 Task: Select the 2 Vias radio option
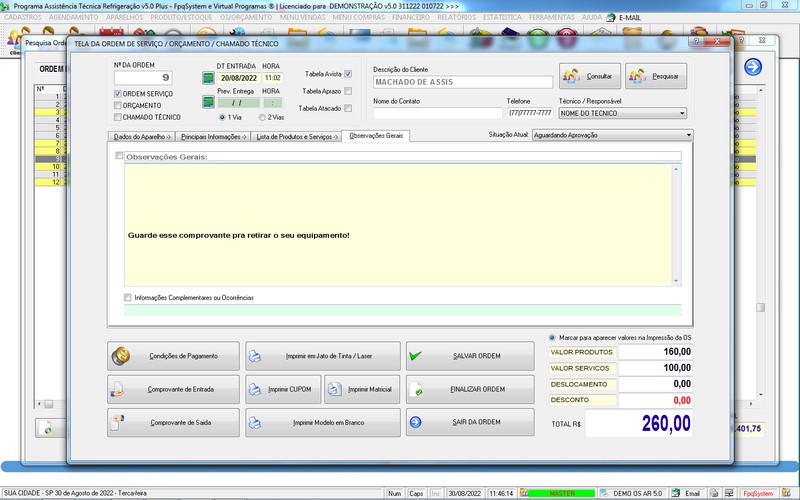pyautogui.click(x=262, y=117)
